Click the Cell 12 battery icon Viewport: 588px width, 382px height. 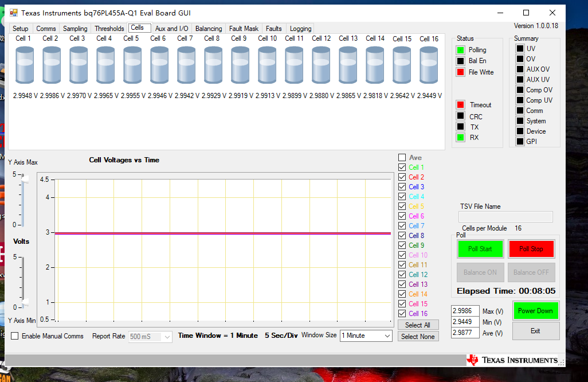[321, 65]
